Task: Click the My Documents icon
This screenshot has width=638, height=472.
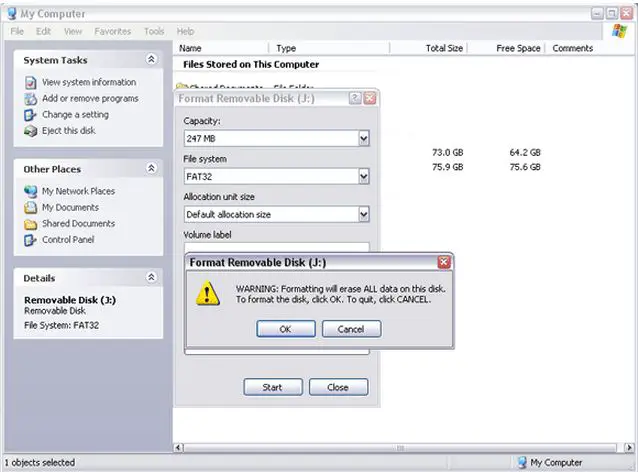Action: point(31,208)
